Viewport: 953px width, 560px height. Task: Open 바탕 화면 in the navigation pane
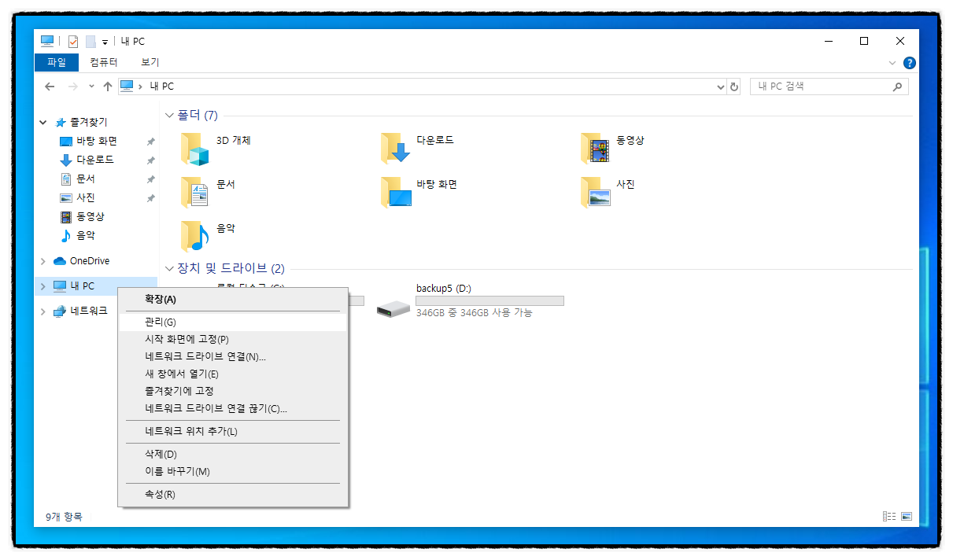97,142
